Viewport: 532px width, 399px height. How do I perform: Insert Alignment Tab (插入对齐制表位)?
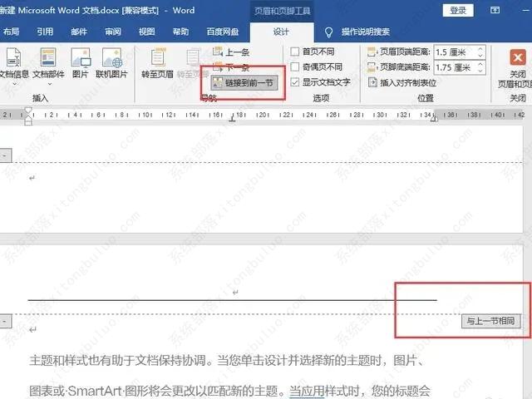(x=402, y=83)
